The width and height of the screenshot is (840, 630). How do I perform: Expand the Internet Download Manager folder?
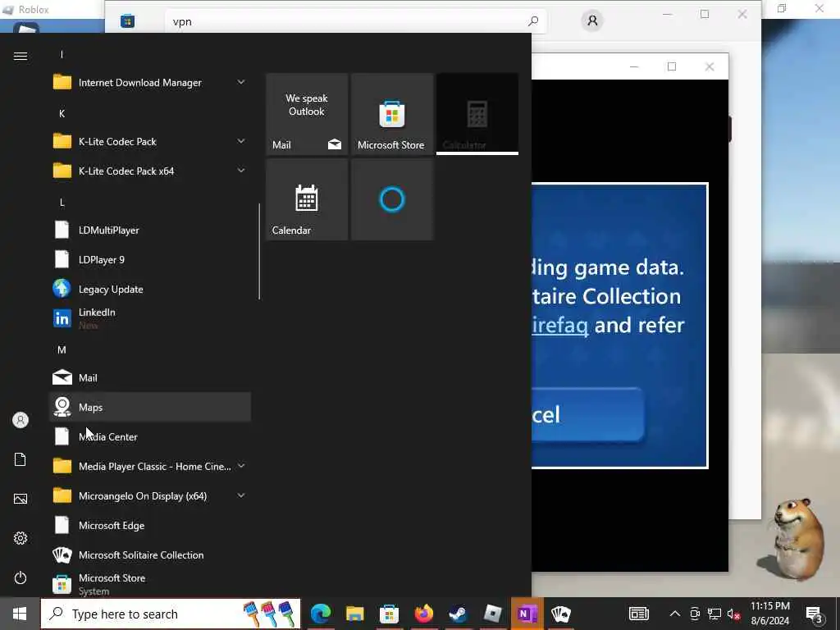150,83
